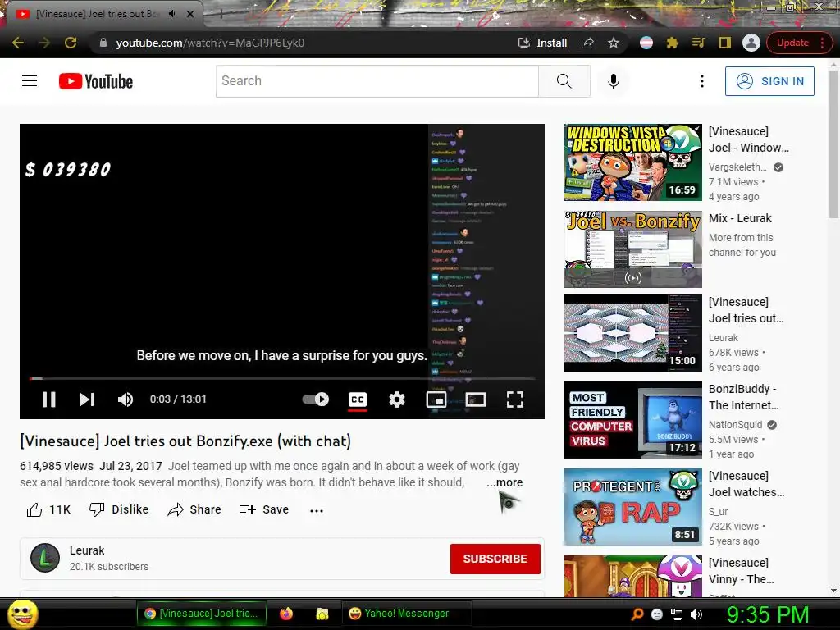Save video to a playlist
This screenshot has width=840, height=630.
click(x=264, y=509)
